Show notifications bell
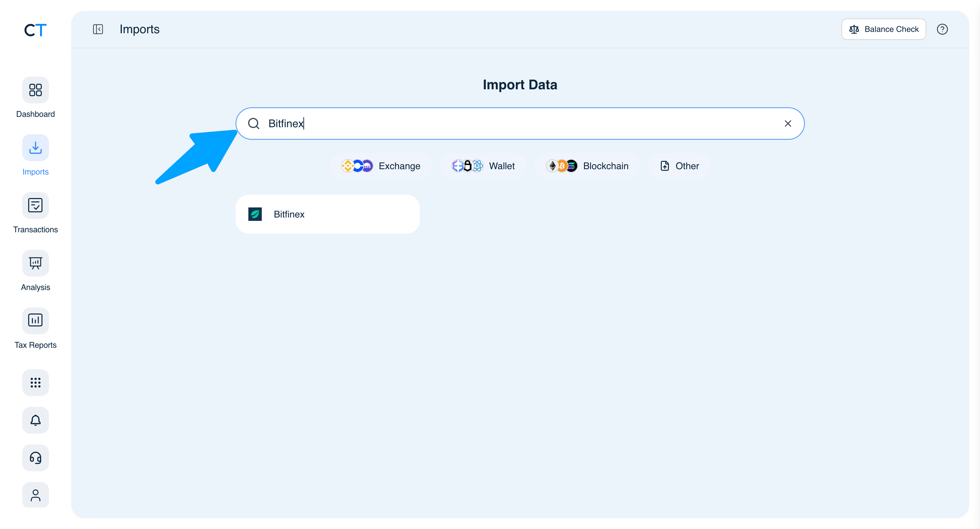This screenshot has height=529, width=980. (x=35, y=420)
